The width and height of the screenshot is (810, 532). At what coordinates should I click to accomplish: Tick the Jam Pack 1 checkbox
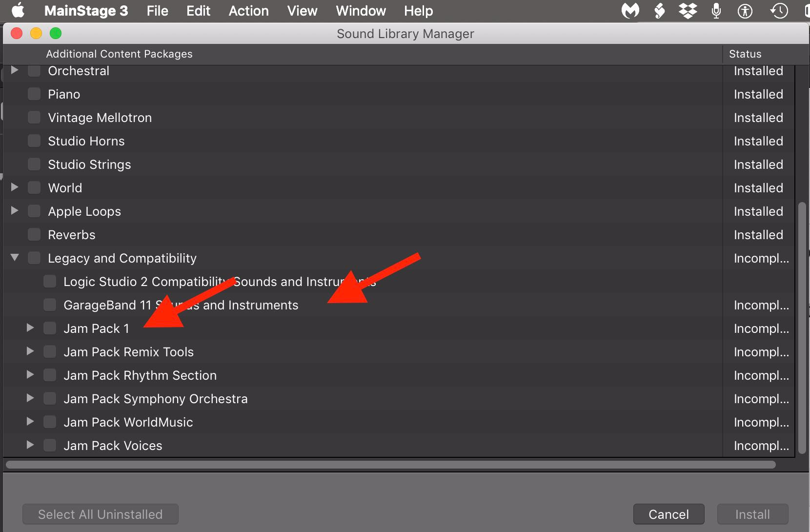tap(50, 328)
